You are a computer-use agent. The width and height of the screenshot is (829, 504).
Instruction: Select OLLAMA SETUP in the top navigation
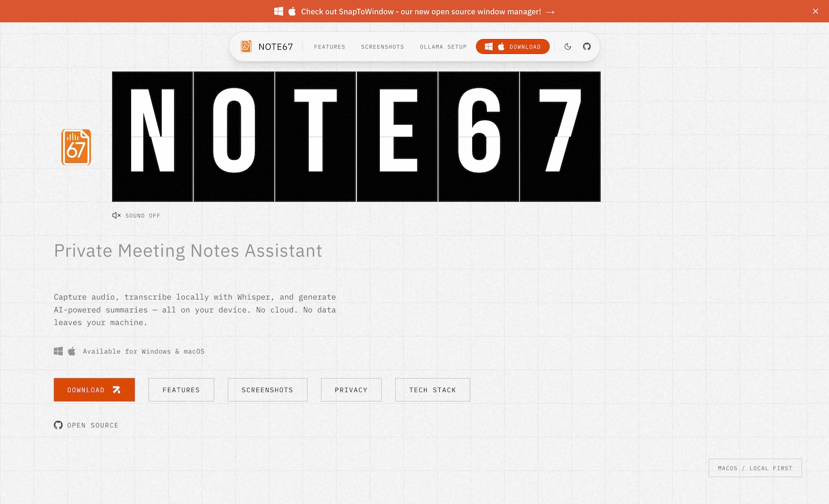(443, 47)
